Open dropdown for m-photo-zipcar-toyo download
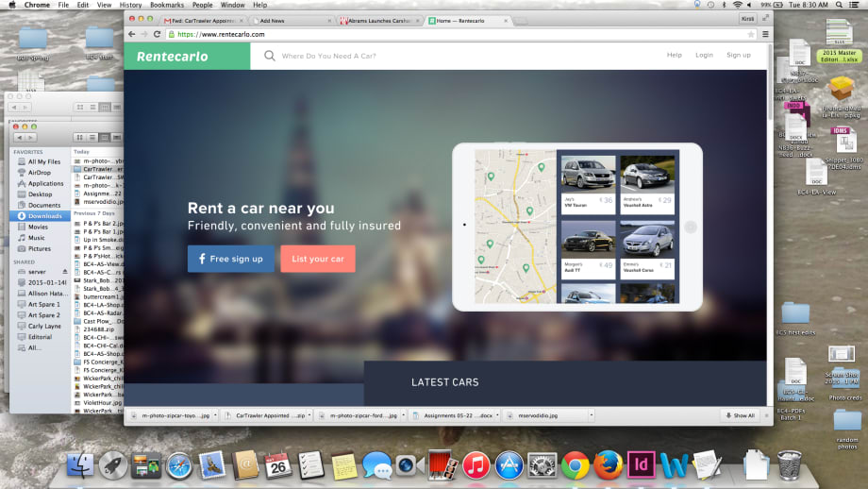The width and height of the screenshot is (868, 489). (215, 415)
